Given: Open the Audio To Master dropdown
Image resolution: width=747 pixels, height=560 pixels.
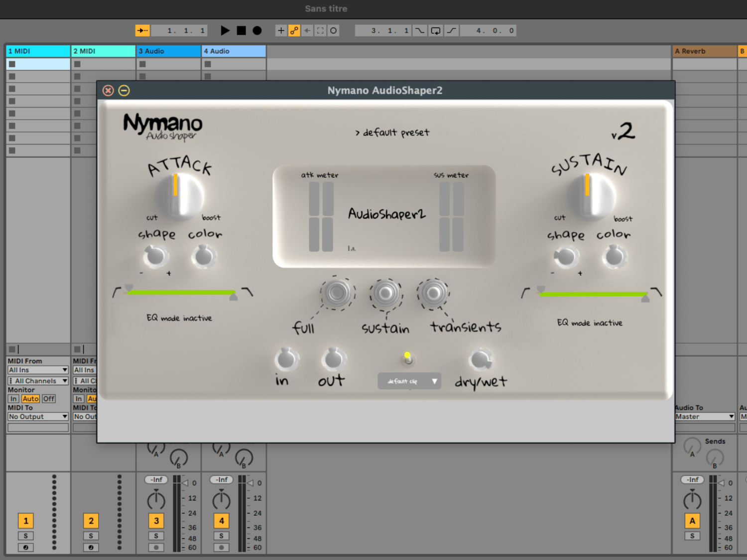Looking at the screenshot, I should [x=705, y=417].
